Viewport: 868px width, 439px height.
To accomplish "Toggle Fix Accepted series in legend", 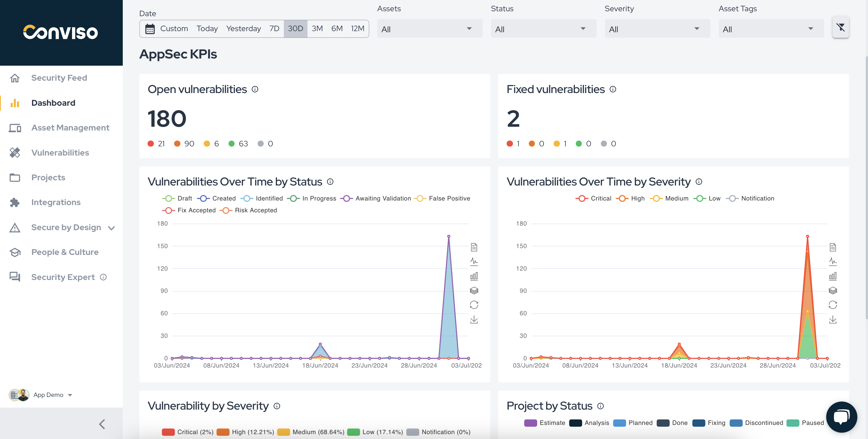I will [189, 210].
